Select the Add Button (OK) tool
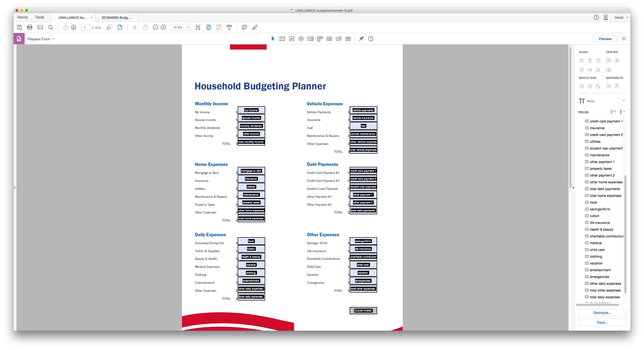 point(329,39)
